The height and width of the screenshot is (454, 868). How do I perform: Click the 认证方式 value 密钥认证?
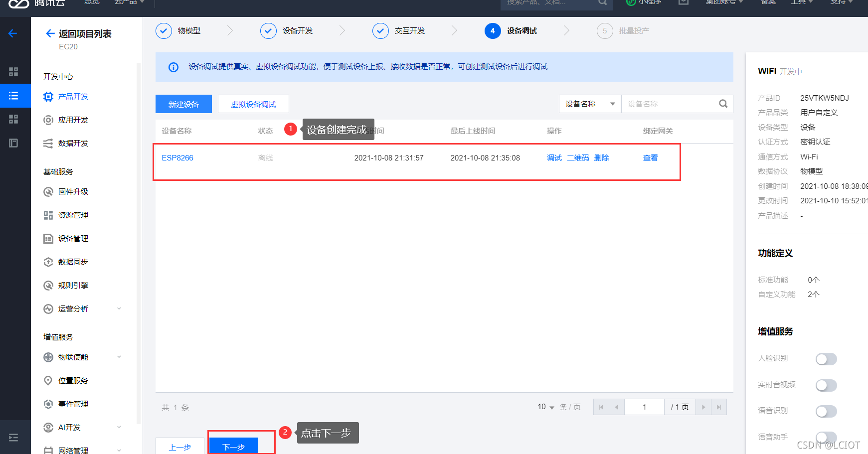815,142
